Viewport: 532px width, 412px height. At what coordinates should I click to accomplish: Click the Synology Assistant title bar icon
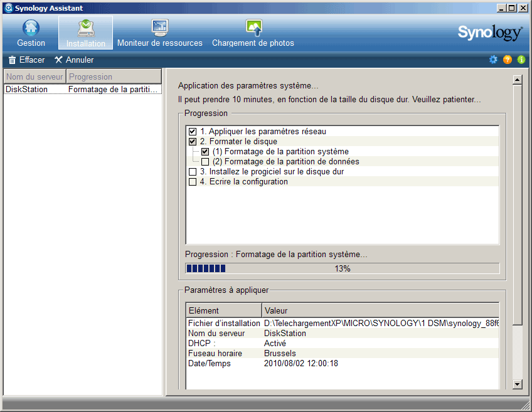click(9, 8)
